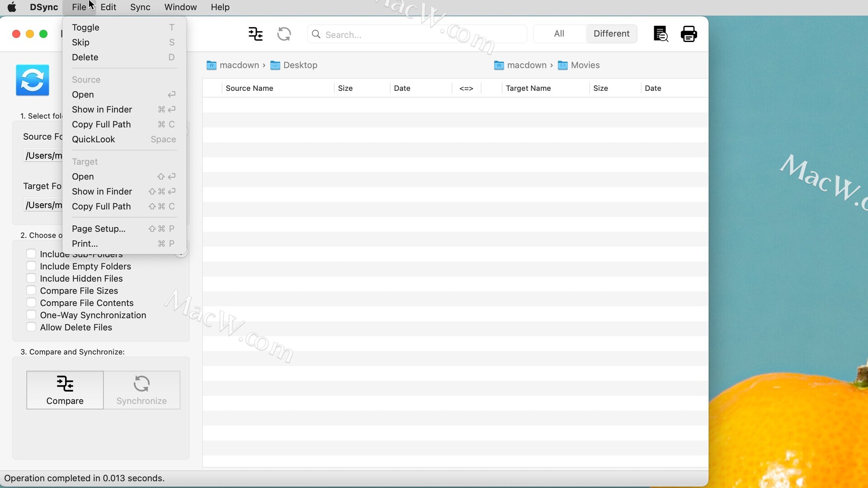Switch filter to All

559,34
